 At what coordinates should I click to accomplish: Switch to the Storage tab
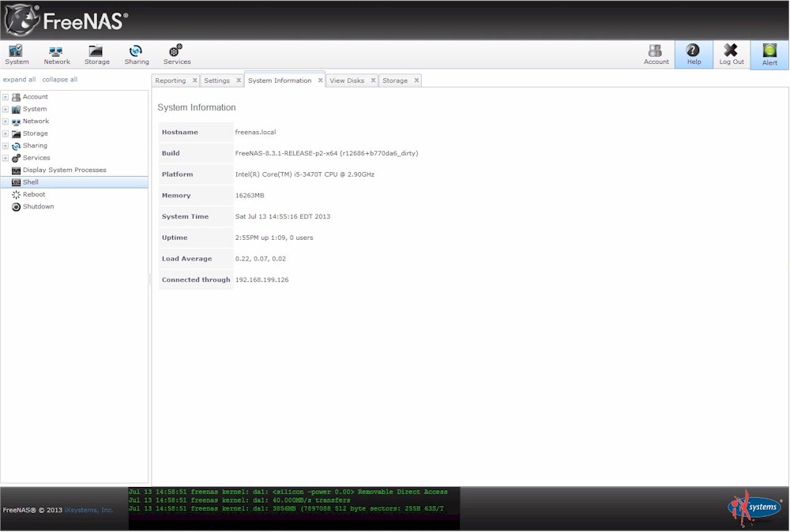395,81
